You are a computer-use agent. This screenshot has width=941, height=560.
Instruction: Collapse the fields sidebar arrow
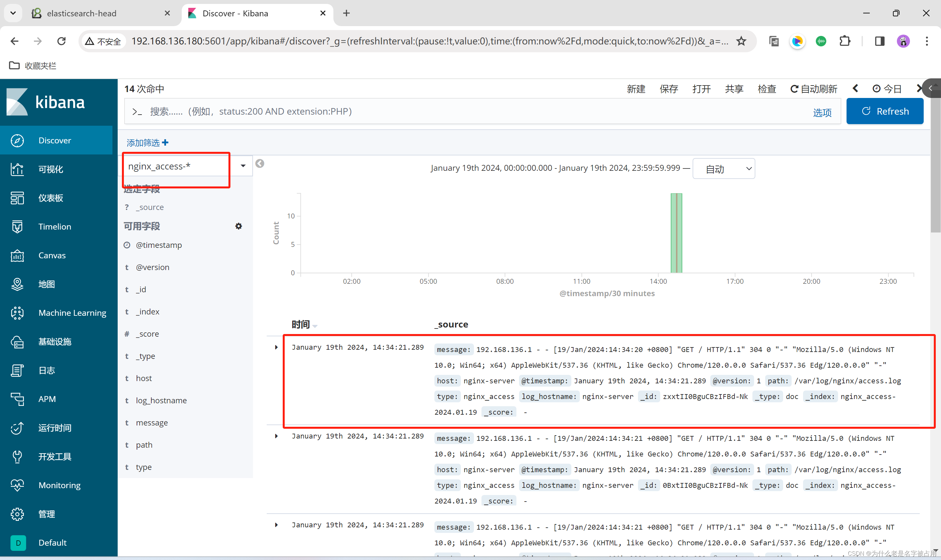click(x=260, y=163)
